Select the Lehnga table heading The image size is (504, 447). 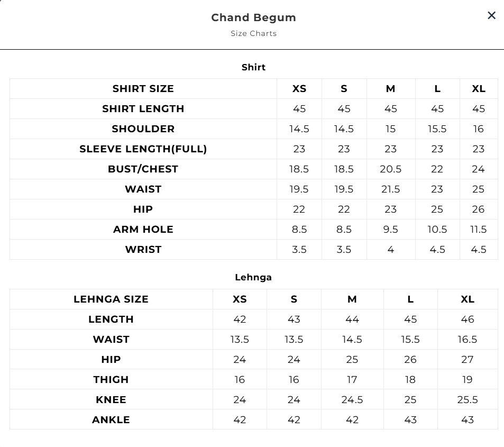tap(253, 277)
